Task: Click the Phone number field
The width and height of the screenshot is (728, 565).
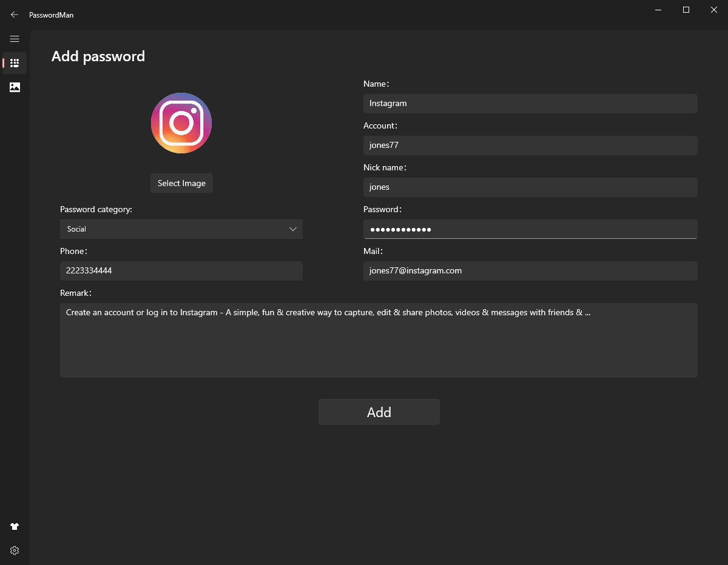Action: 181,271
